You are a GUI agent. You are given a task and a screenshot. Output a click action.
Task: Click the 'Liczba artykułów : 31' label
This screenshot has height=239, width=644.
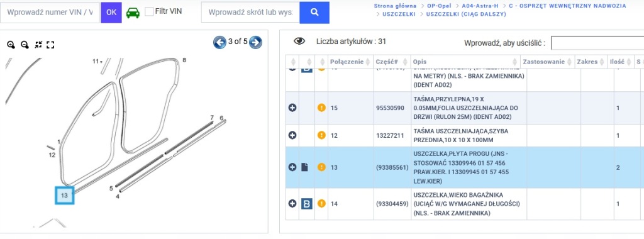(351, 41)
